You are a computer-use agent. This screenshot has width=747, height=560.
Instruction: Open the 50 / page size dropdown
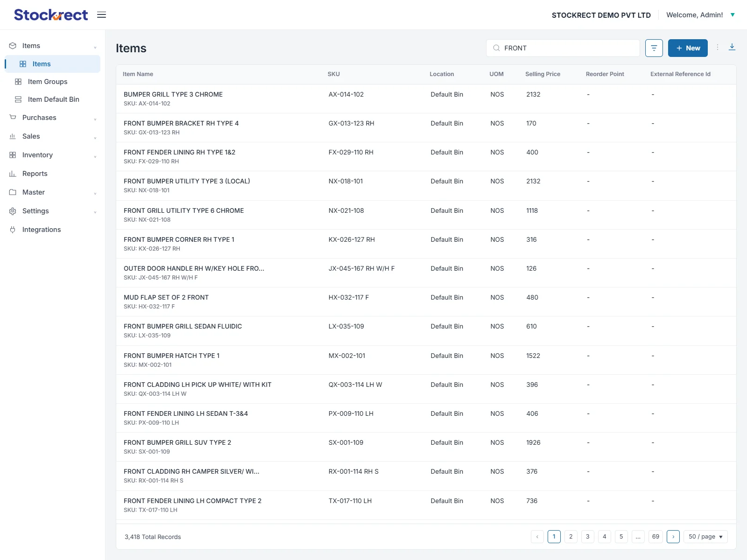tap(705, 537)
